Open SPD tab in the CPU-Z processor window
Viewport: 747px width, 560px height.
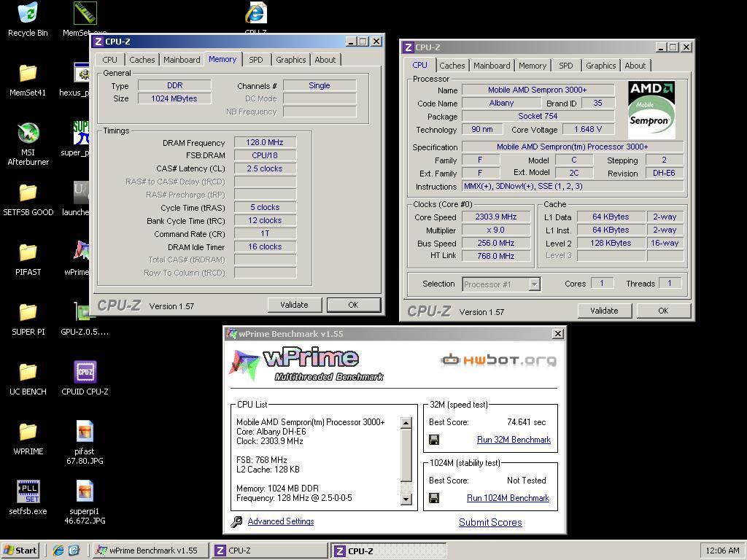pyautogui.click(x=566, y=66)
